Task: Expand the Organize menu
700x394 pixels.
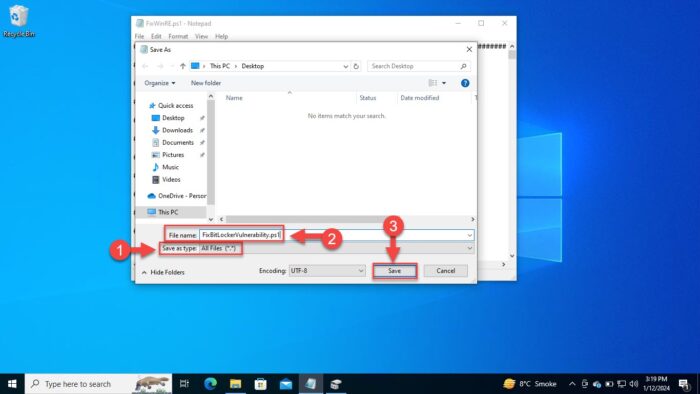Action: 159,83
